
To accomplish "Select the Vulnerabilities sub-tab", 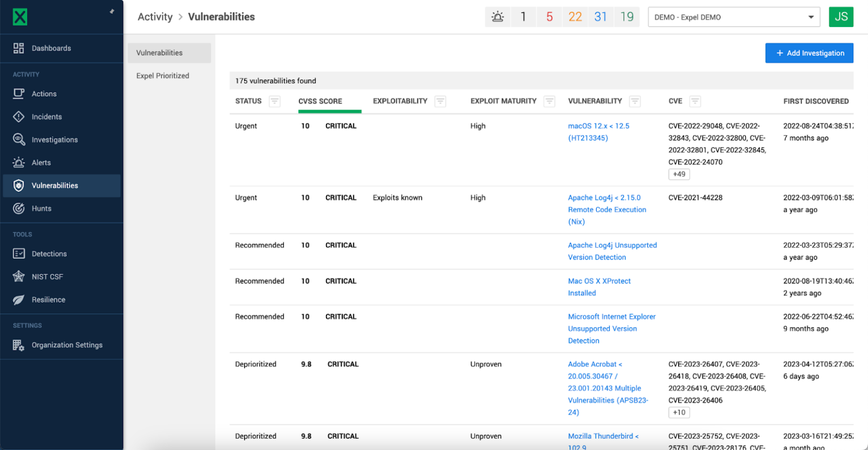I will coord(159,53).
